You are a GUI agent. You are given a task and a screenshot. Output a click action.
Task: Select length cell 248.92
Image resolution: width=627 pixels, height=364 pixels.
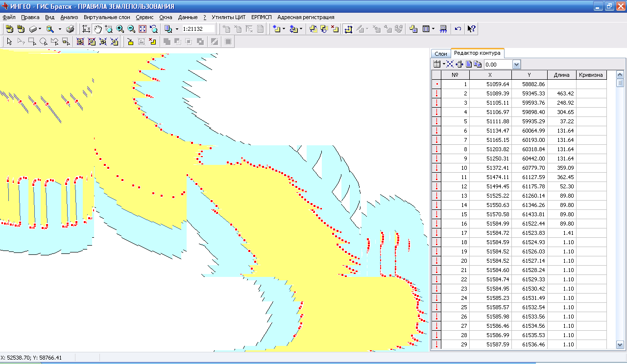pos(562,103)
